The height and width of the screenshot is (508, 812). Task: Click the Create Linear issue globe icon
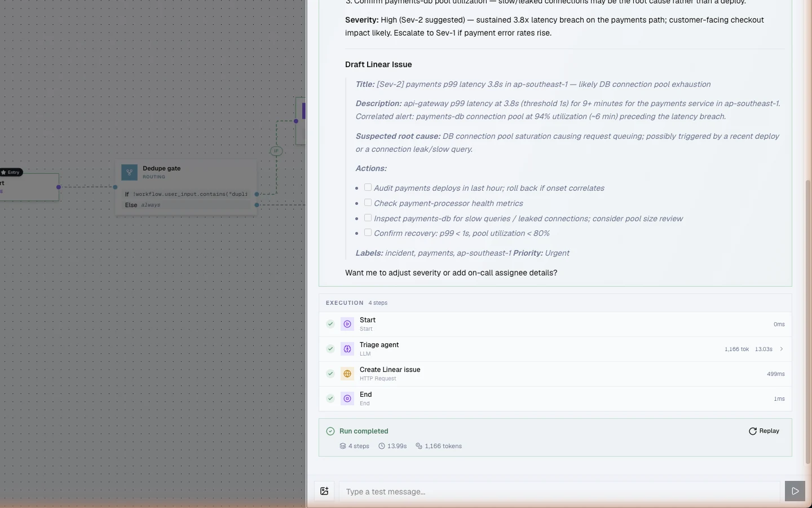tap(347, 374)
